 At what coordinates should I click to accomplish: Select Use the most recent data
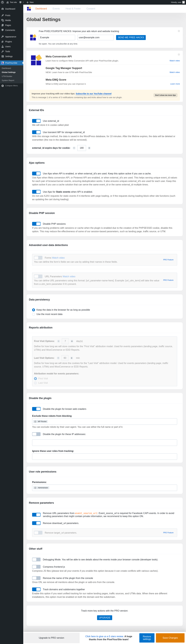[x=34, y=314]
